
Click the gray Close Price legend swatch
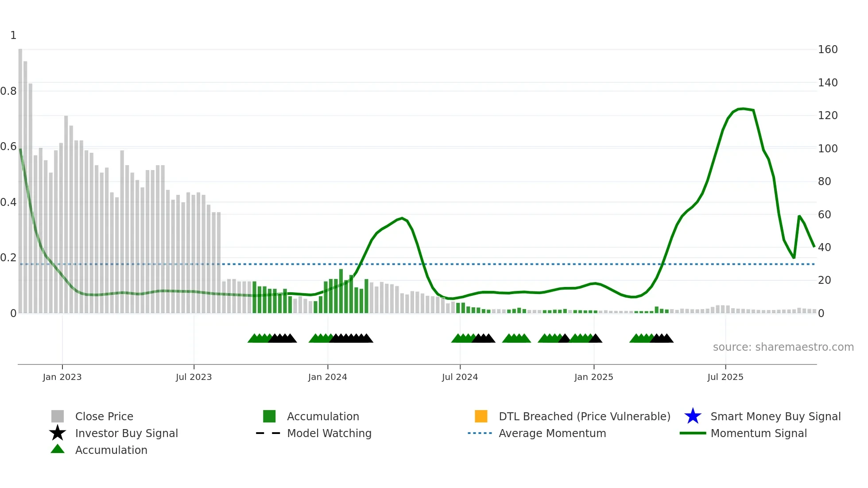[58, 416]
